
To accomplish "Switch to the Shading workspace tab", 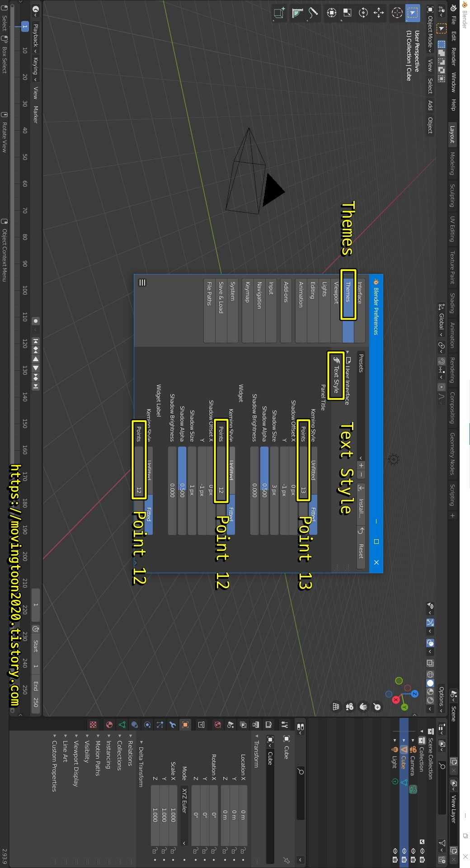I will 452,303.
